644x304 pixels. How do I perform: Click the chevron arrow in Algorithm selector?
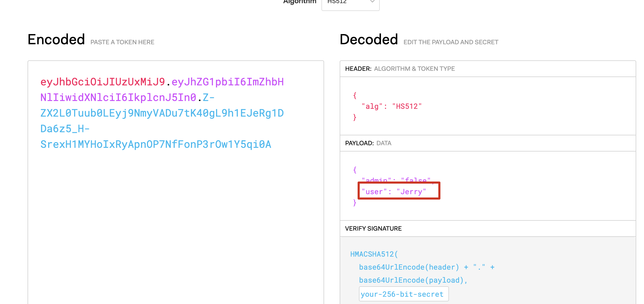pyautogui.click(x=372, y=2)
